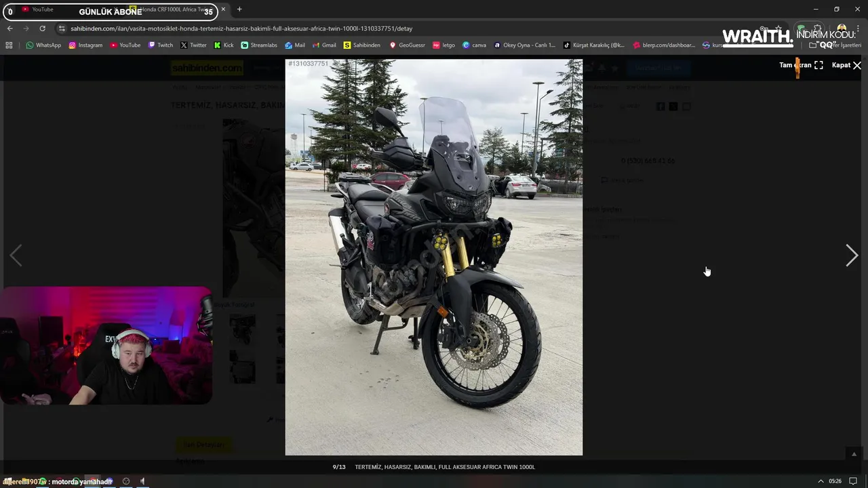Viewport: 868px width, 488px height.
Task: Click the motorcycle photo in the gallery
Action: tap(433, 257)
